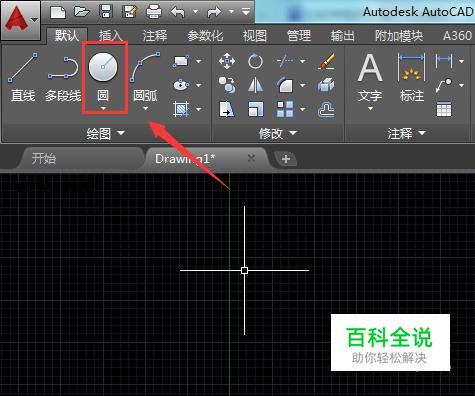Click the Explode tool icon

326,85
